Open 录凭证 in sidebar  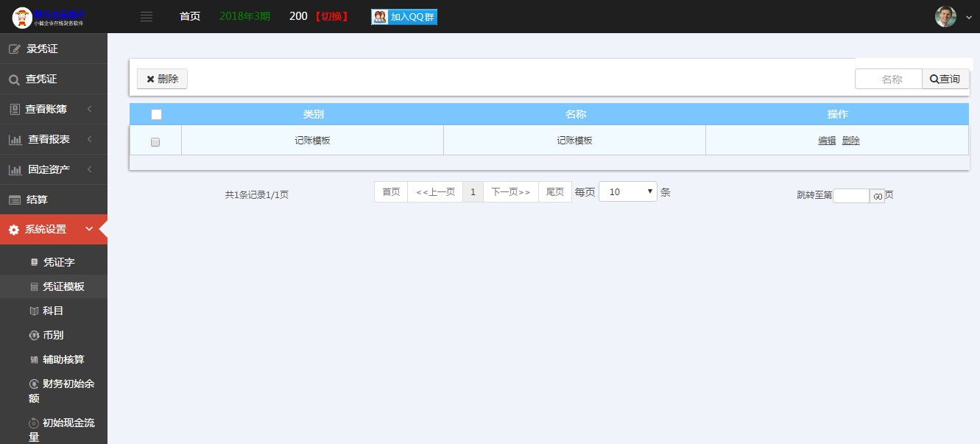point(54,49)
